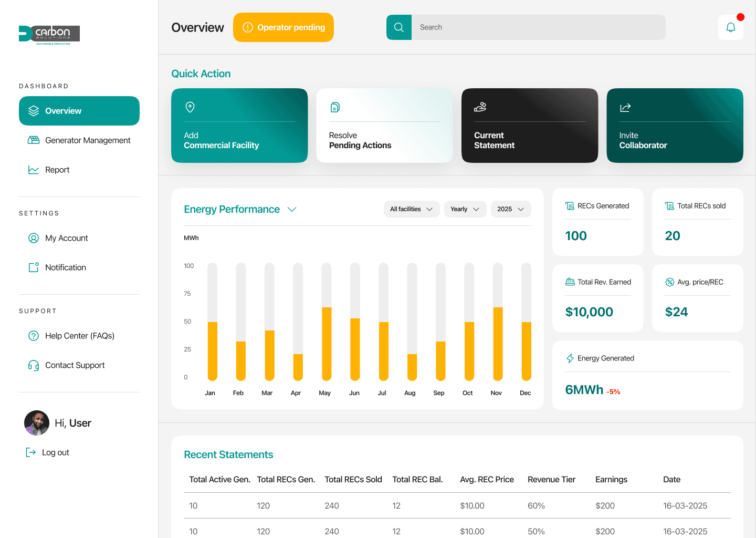Click the Energy Generated lightning icon

(x=569, y=358)
